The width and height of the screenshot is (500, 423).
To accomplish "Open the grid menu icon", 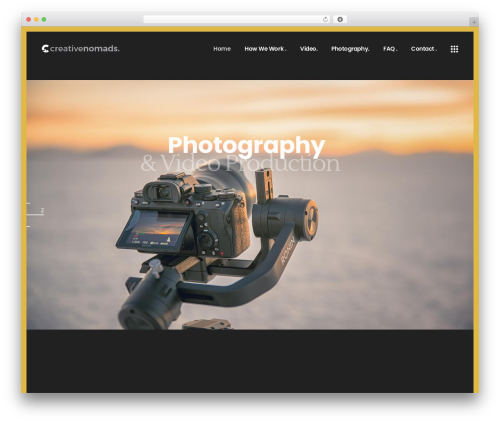I will (x=454, y=49).
